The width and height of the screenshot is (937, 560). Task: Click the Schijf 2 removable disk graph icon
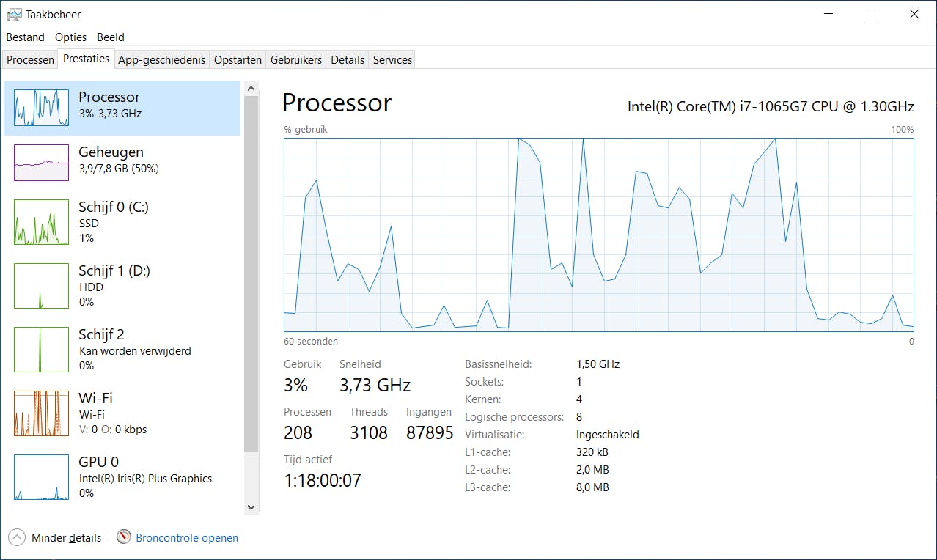pyautogui.click(x=41, y=350)
